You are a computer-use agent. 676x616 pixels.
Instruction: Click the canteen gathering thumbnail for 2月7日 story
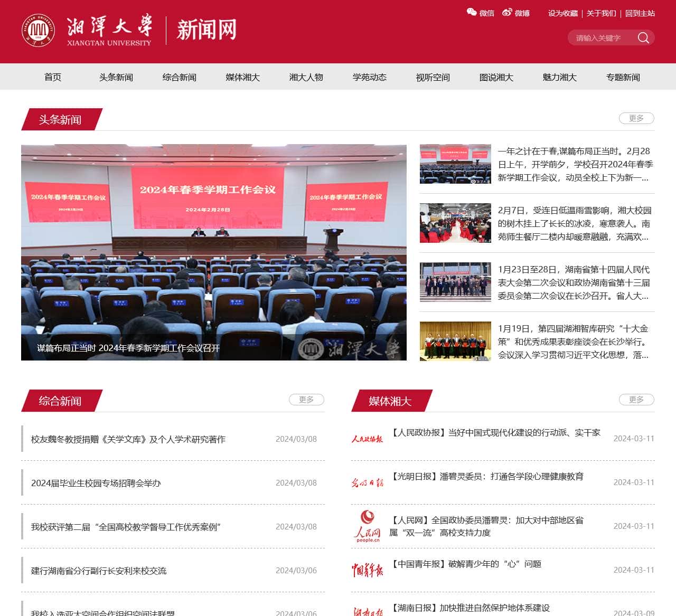(455, 223)
